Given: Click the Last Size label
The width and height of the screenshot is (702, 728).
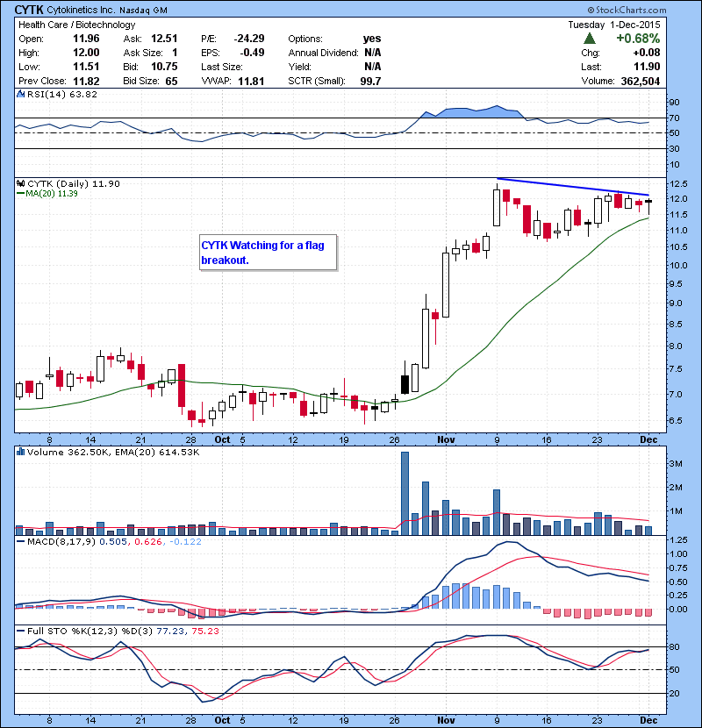Looking at the screenshot, I should [222, 67].
